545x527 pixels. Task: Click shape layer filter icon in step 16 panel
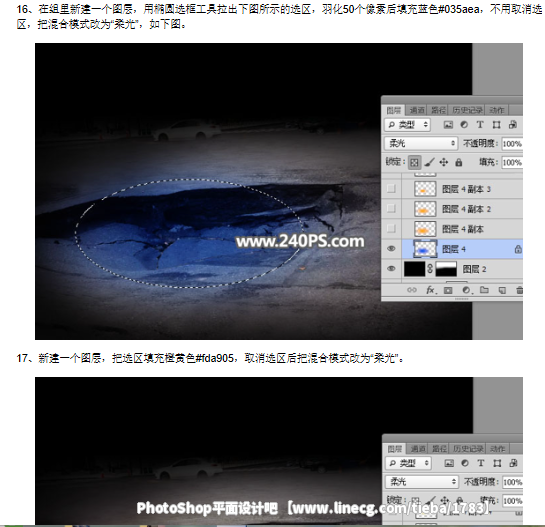point(496,125)
